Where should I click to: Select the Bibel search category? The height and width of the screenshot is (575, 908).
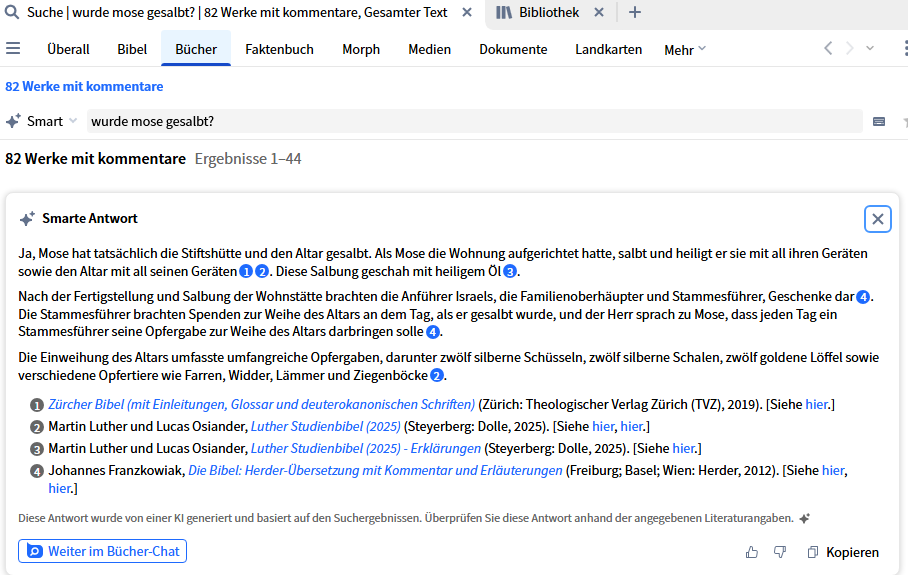point(132,49)
